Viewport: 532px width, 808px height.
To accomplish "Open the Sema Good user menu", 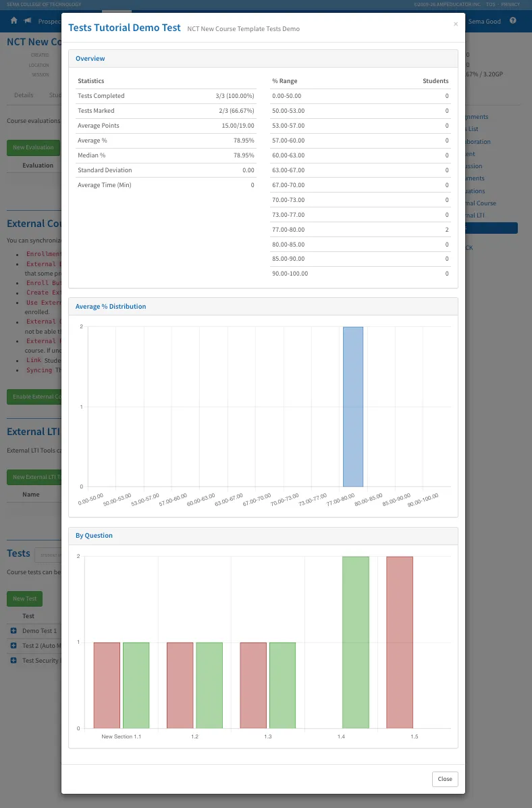I will pos(484,22).
